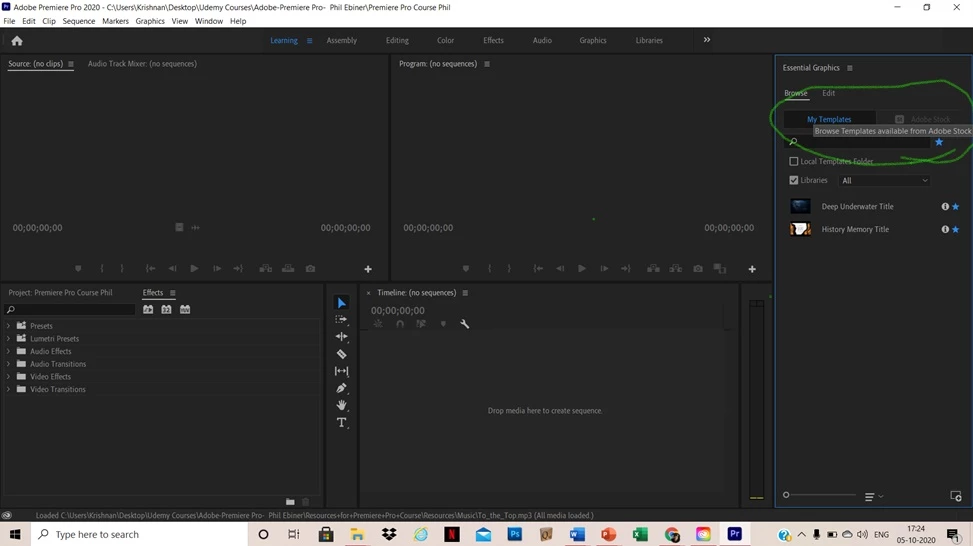
Task: Expand the Video Transitions folder
Action: pyautogui.click(x=8, y=390)
